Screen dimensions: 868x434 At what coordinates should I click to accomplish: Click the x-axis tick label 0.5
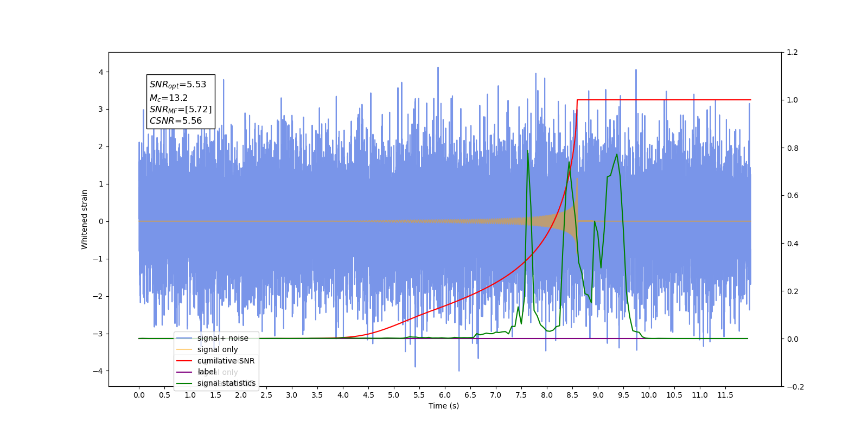164,395
